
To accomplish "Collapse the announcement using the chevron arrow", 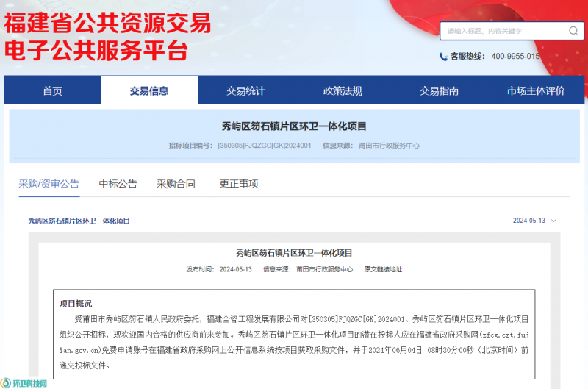I will click(553, 221).
